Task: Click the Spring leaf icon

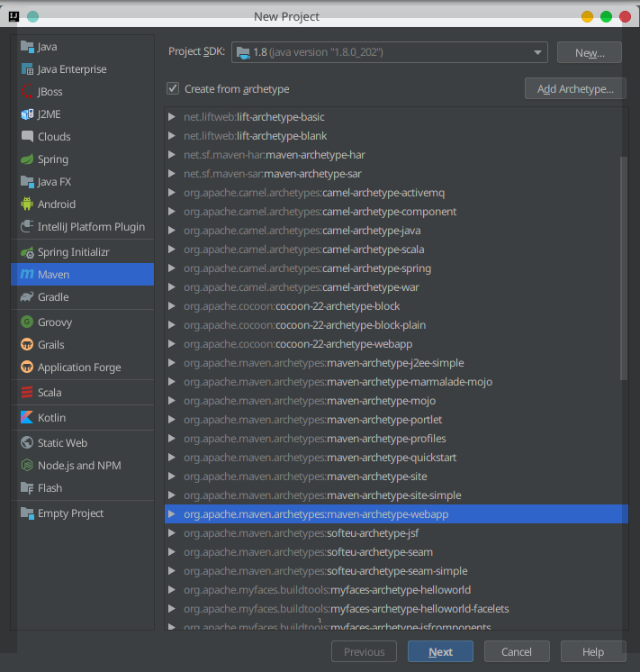Action: (27, 159)
